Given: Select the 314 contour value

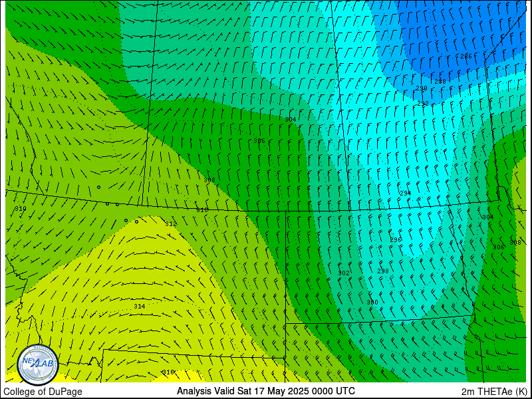Looking at the screenshot, I should (140, 307).
